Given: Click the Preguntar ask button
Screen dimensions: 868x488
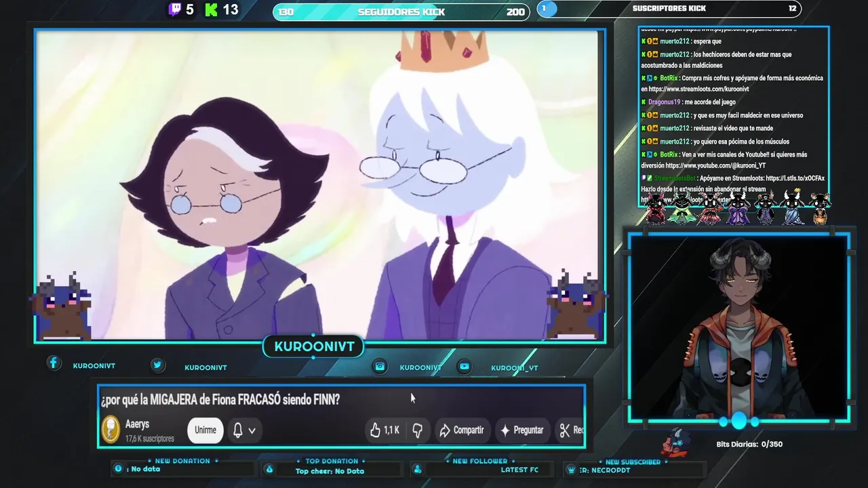Looking at the screenshot, I should pos(521,430).
